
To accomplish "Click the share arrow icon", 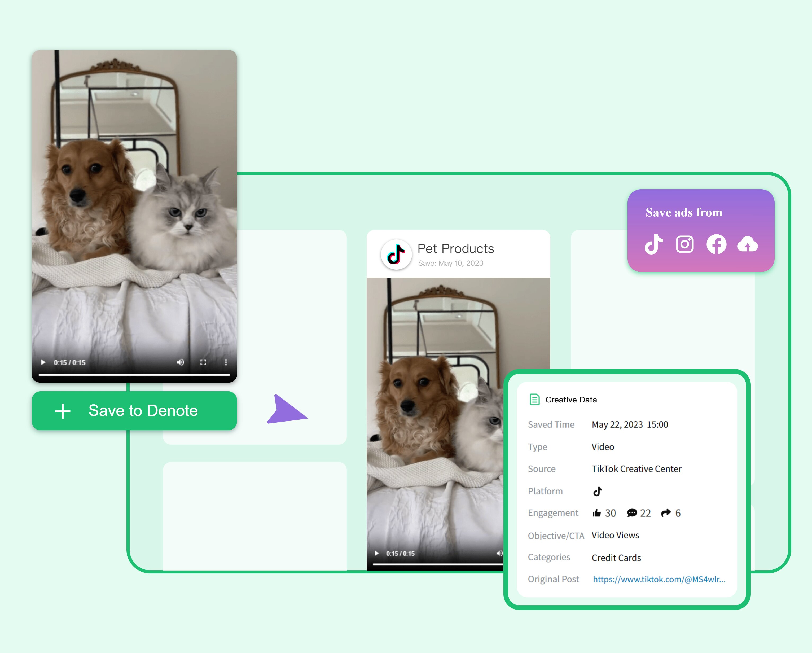I will tap(666, 512).
